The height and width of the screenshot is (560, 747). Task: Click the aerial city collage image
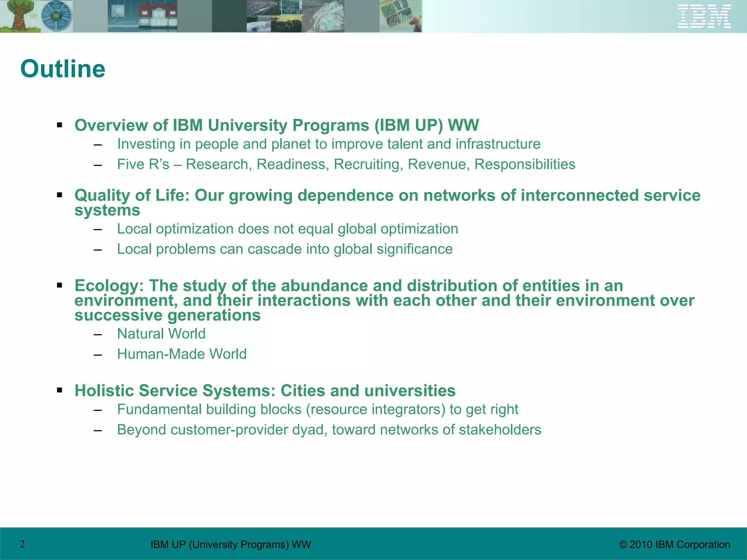274,16
